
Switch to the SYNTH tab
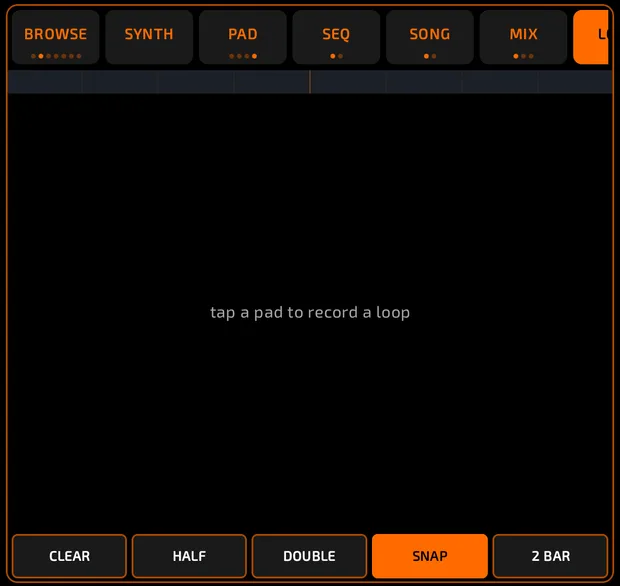pos(149,37)
